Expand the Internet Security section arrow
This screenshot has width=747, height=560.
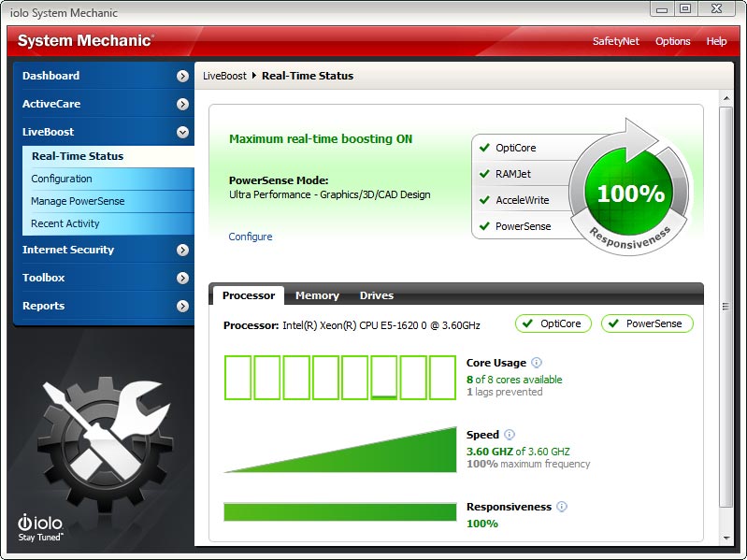tap(182, 250)
